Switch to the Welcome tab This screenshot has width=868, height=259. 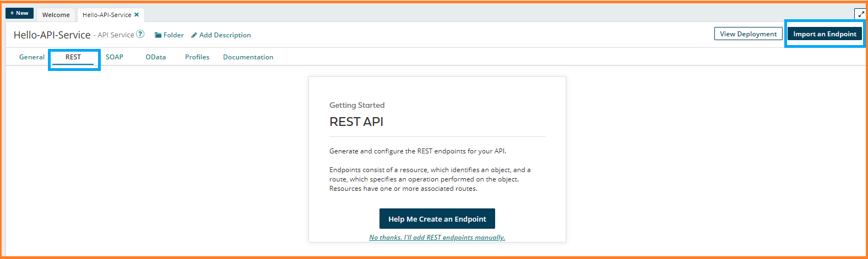56,15
